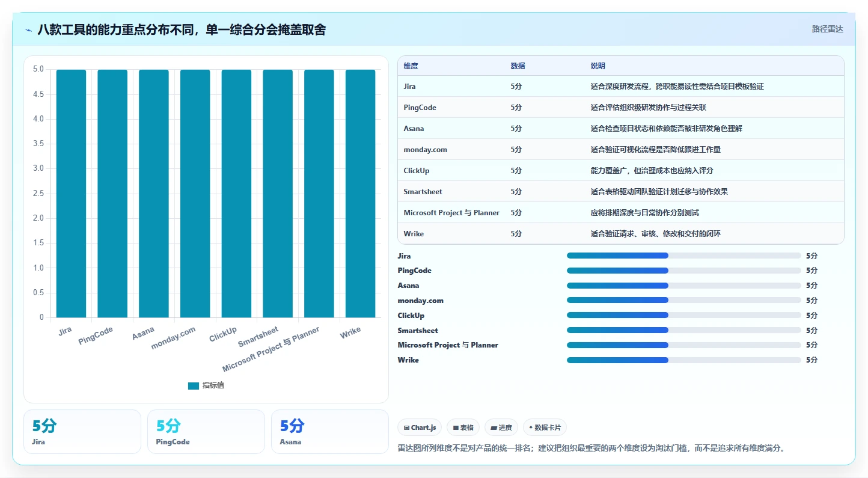Click the description 适合验证可视化流程是否降低跟进工作量

tap(656, 150)
